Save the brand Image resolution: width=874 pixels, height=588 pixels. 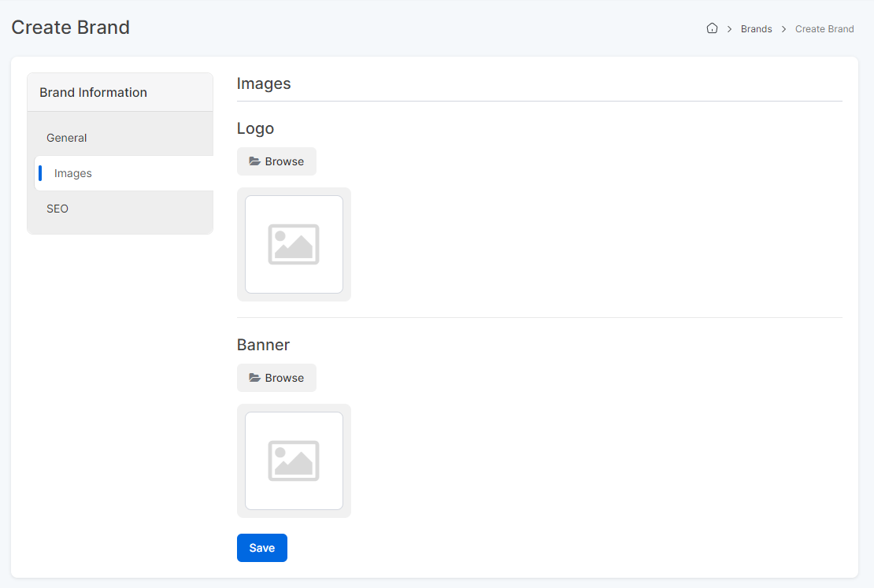[x=262, y=548]
